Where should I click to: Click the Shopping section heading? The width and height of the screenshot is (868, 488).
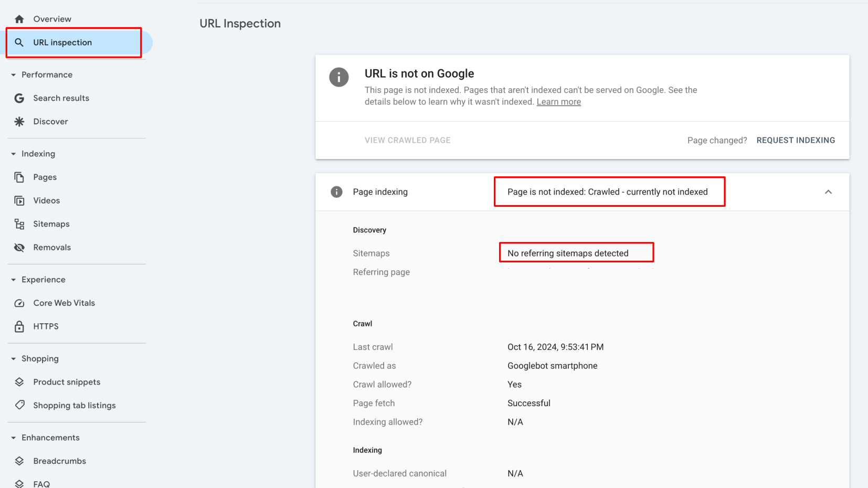click(x=40, y=359)
